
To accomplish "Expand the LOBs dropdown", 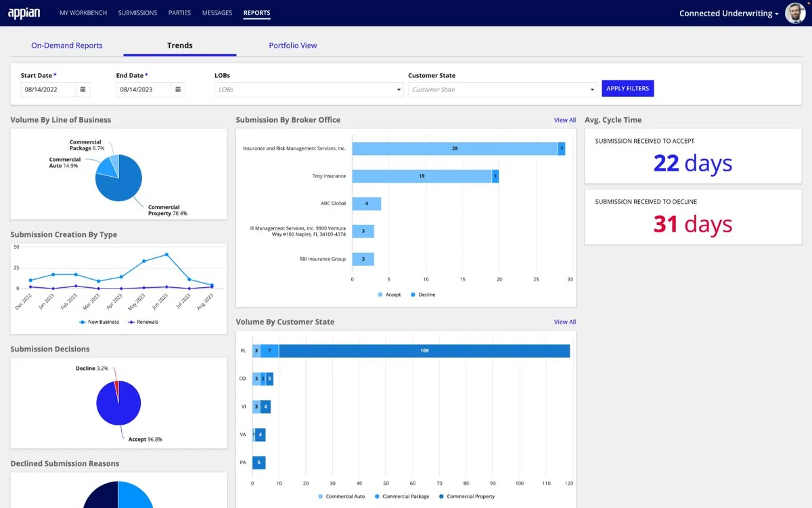I will [309, 89].
